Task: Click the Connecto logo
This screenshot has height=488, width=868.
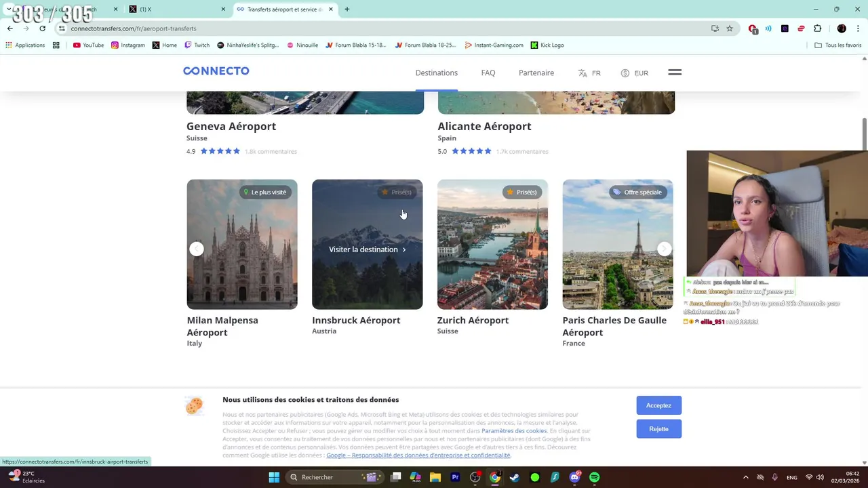Action: (216, 71)
